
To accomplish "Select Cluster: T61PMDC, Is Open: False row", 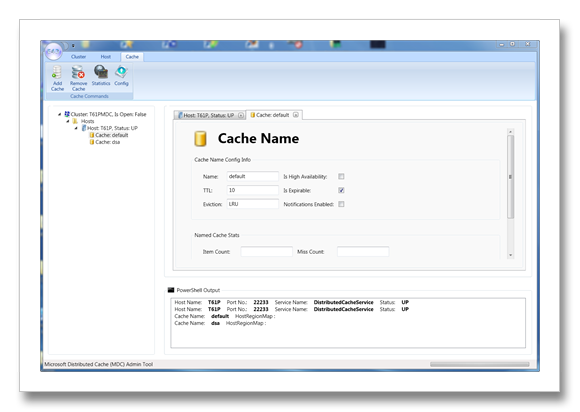I will (105, 114).
